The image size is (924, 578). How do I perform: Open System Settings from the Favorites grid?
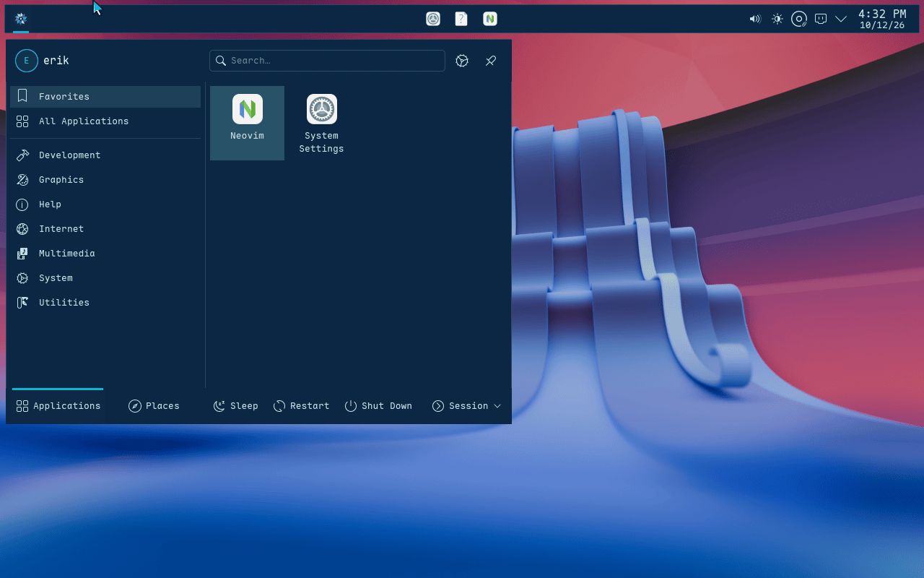[321, 123]
